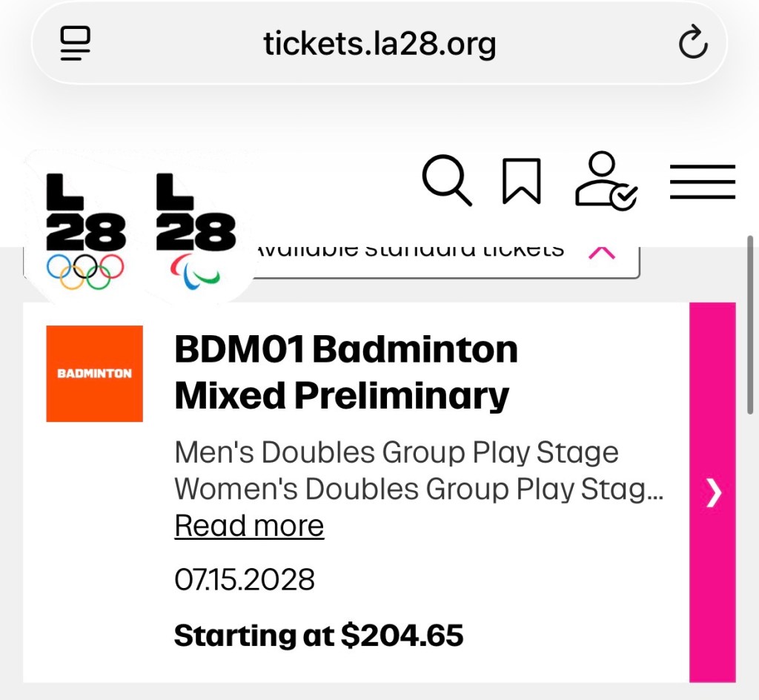Click the orange Badminton sport thumbnail
The width and height of the screenshot is (759, 700).
(x=94, y=374)
